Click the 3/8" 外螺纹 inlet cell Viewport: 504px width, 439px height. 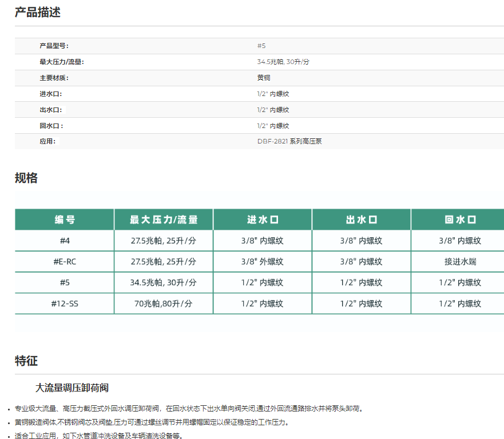pos(263,262)
